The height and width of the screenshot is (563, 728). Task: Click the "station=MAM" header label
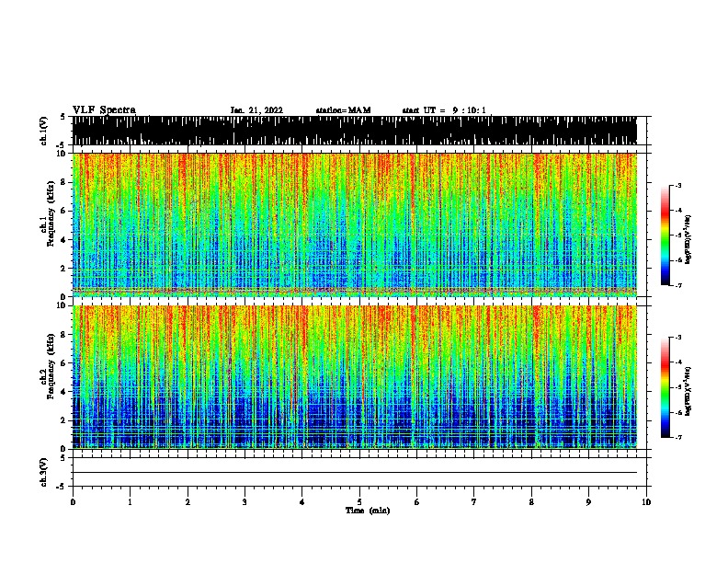(343, 110)
